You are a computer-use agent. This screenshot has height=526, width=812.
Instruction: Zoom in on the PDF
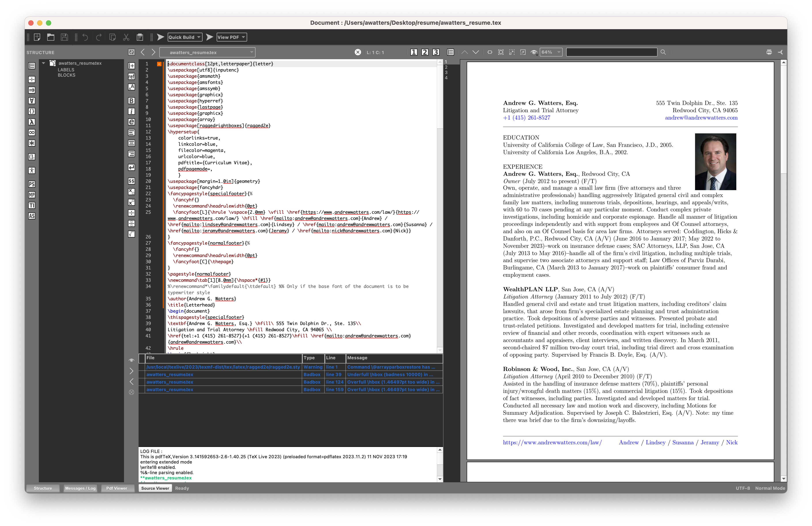click(x=512, y=52)
